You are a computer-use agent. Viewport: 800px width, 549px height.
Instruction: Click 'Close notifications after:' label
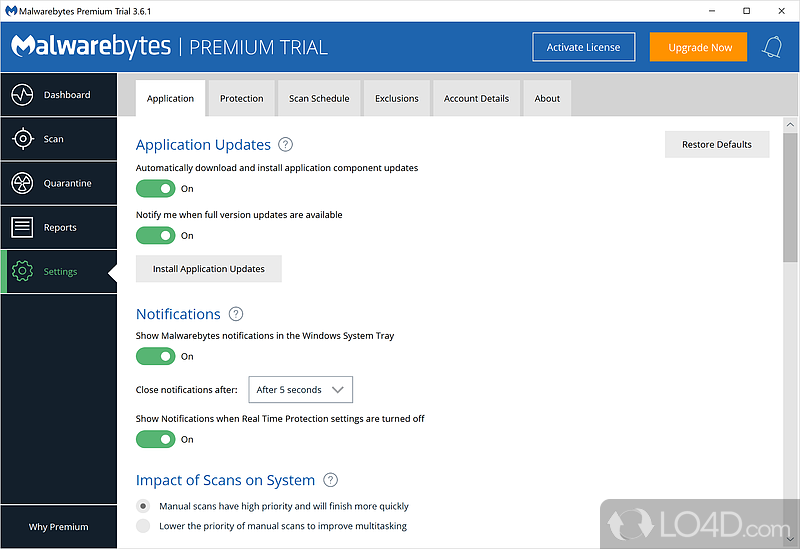point(187,390)
